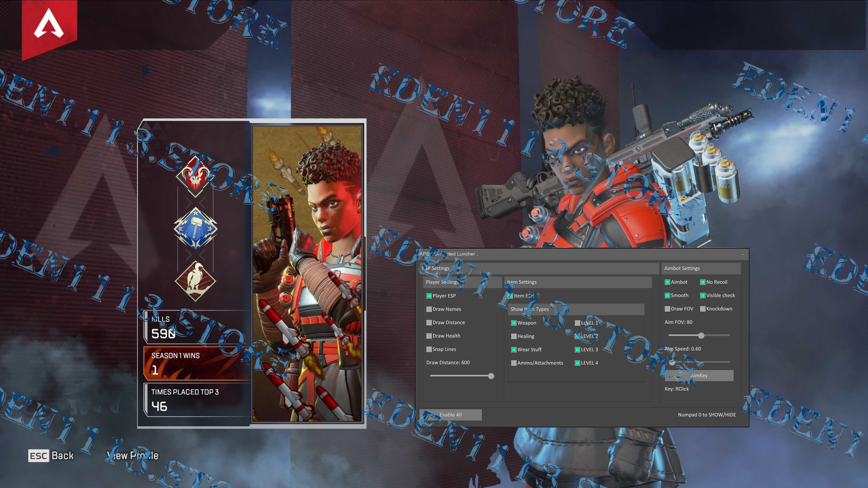Select the Bangalore banner portrait
Screen dimensions: 868x488
(307, 274)
